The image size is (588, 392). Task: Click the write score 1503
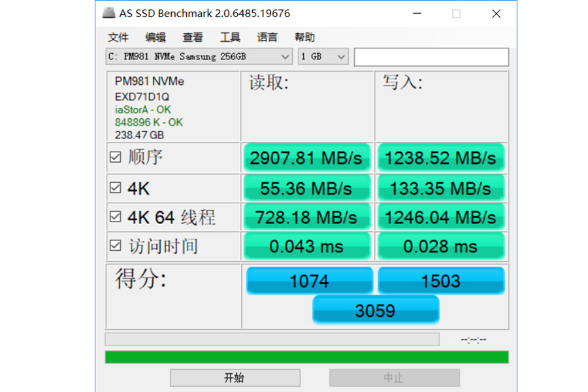pos(440,280)
